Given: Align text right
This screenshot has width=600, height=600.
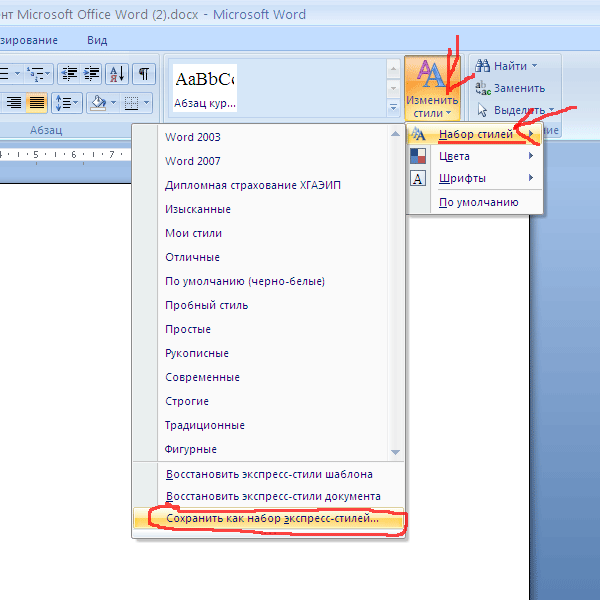Looking at the screenshot, I should [x=14, y=103].
